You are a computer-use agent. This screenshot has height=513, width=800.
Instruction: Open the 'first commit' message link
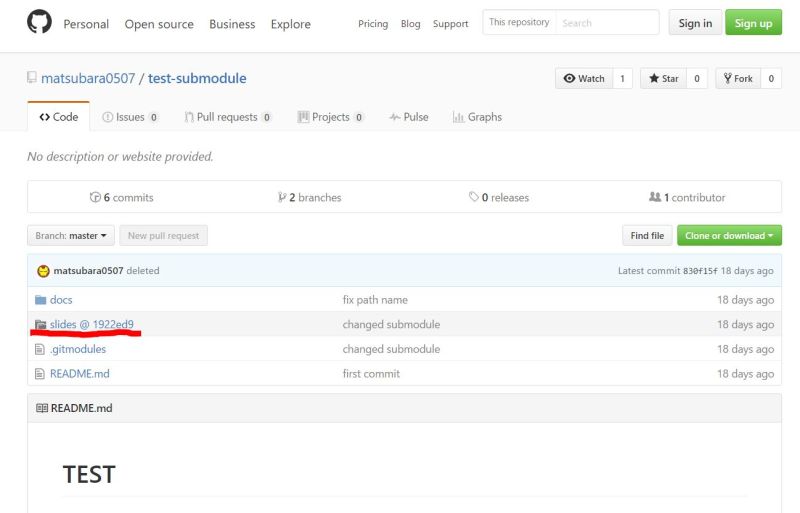371,374
